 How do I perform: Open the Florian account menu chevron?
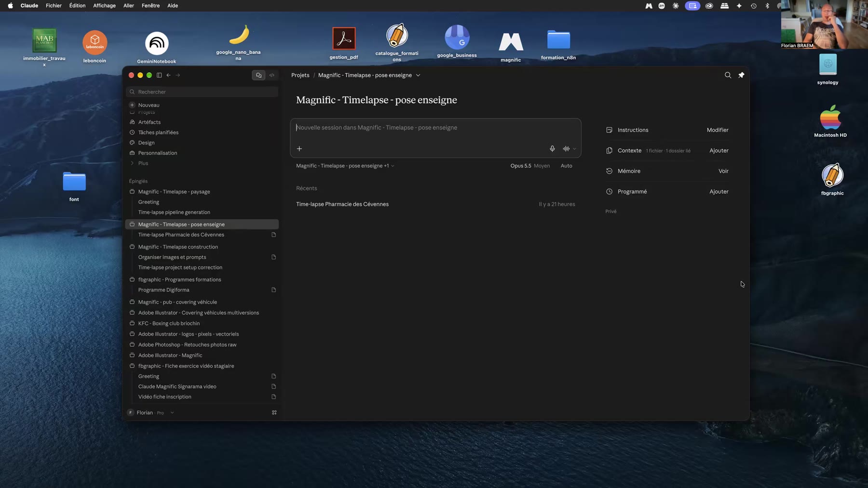click(x=172, y=413)
